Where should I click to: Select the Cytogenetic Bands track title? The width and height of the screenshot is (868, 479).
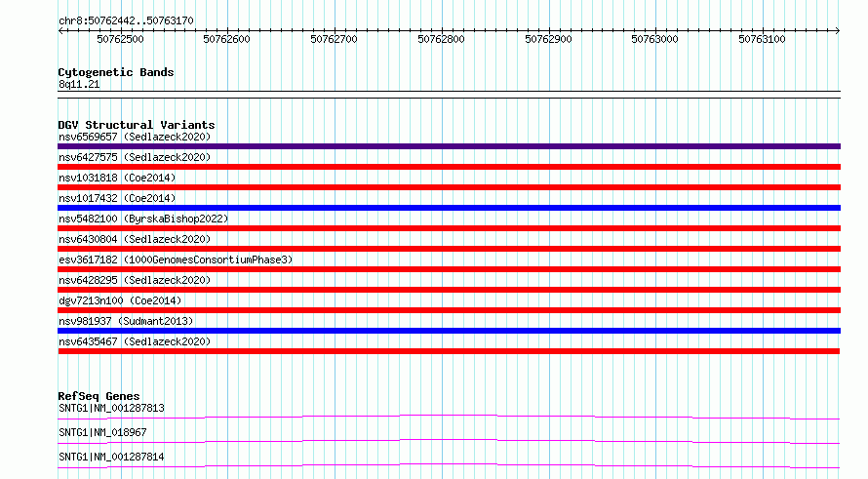116,72
